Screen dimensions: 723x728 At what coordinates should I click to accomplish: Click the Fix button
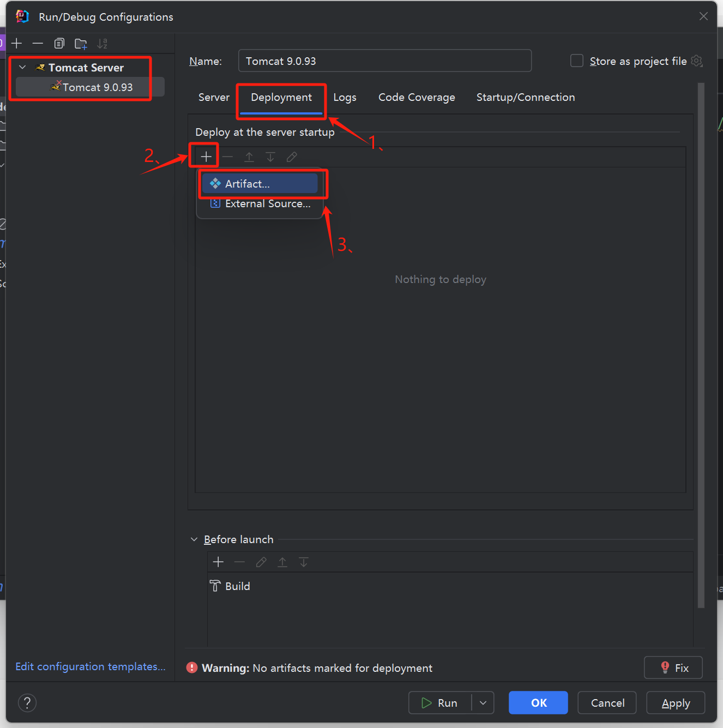click(x=673, y=667)
